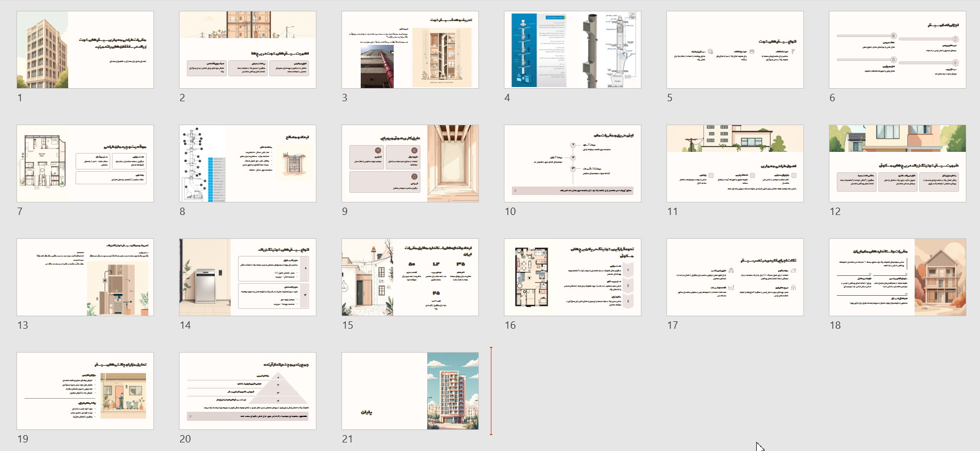The image size is (980, 451).
Task: Open slide 3 showing the shaft photo
Action: [410, 49]
